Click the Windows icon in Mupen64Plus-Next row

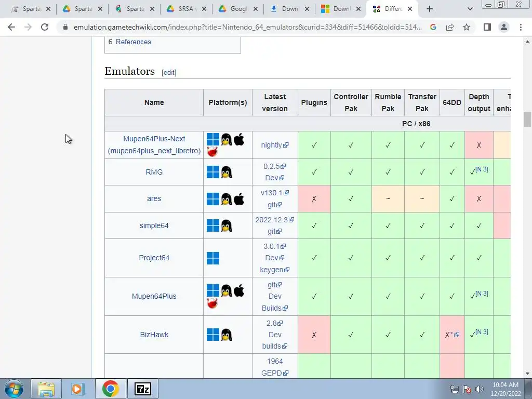click(x=213, y=139)
